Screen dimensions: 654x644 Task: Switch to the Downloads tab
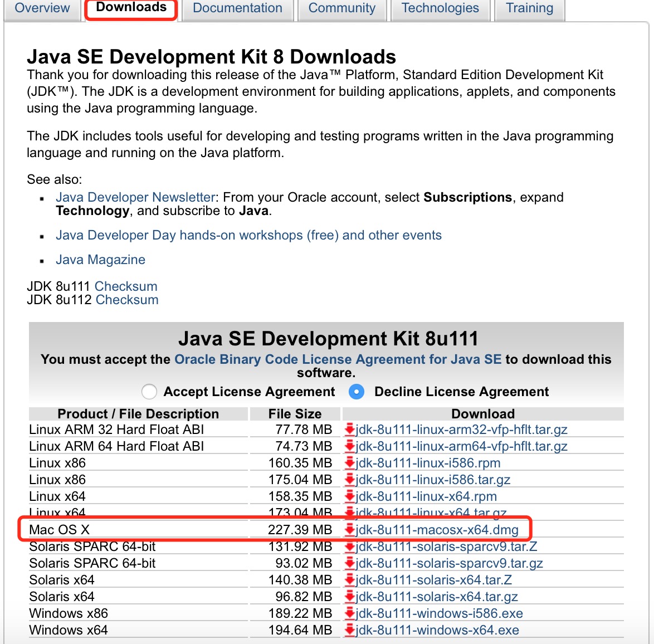[131, 8]
